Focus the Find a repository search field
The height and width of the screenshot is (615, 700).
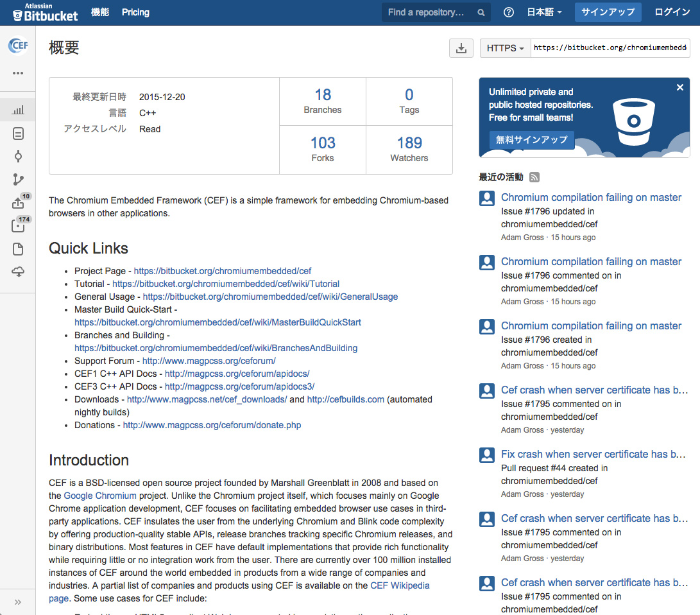[x=436, y=12]
